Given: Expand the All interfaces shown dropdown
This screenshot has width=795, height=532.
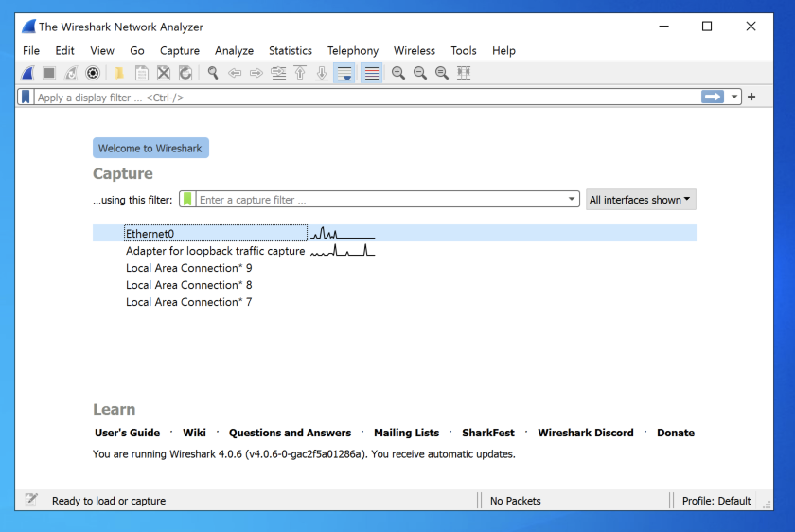Looking at the screenshot, I should (641, 200).
